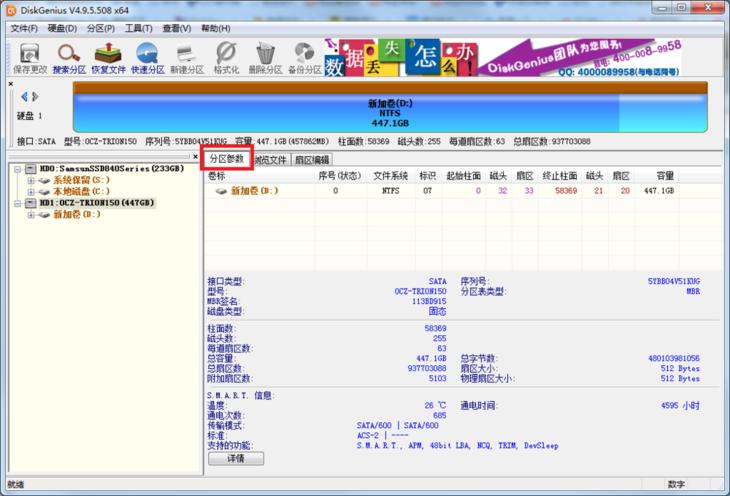
Task: Expand the 系统保留(S:) tree node
Action: tap(31, 180)
